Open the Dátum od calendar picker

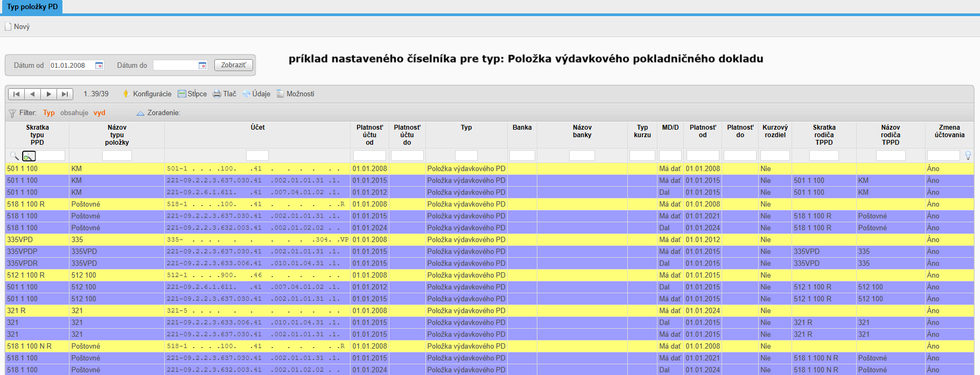pyautogui.click(x=99, y=66)
